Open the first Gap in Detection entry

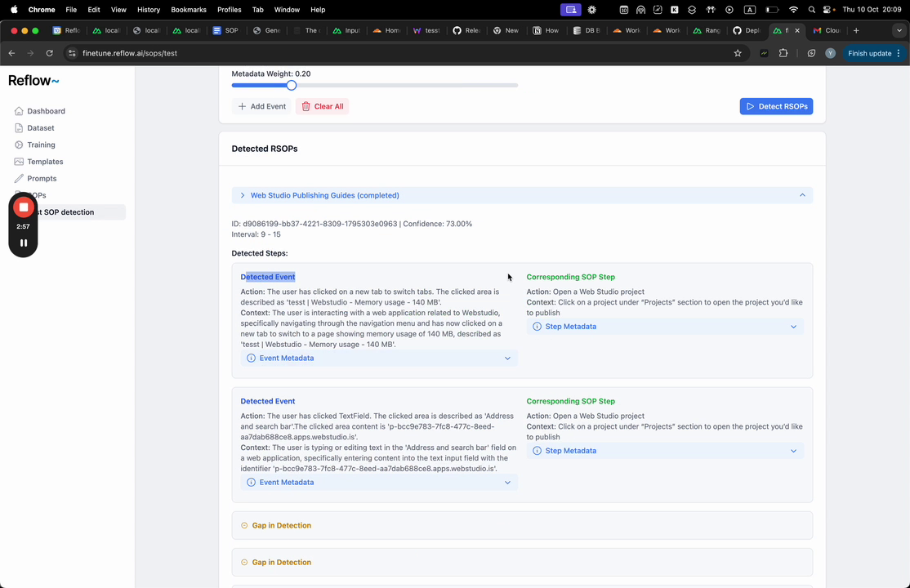click(x=522, y=525)
